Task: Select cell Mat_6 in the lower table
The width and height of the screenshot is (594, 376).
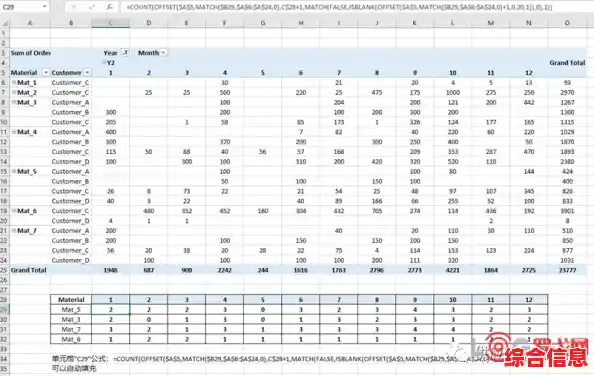Action: tap(71, 339)
